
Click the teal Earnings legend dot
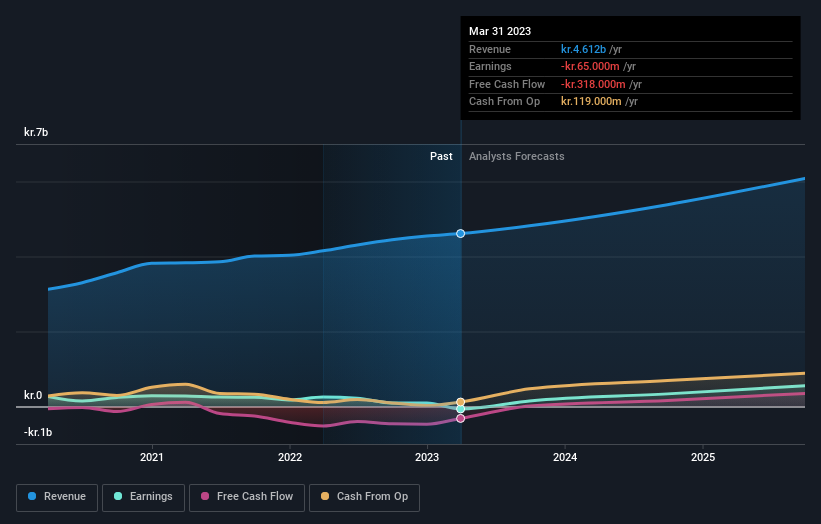(x=118, y=496)
